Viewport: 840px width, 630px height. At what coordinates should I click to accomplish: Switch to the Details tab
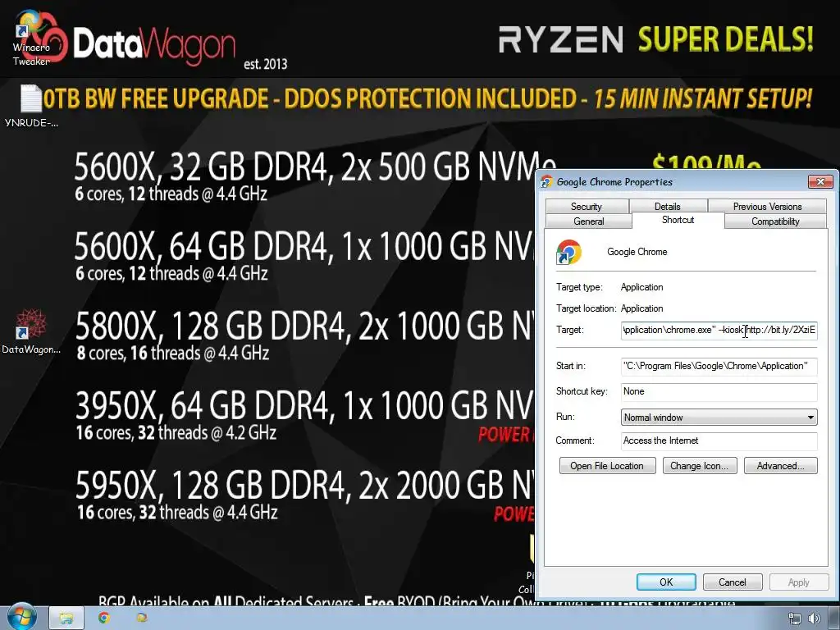click(668, 206)
